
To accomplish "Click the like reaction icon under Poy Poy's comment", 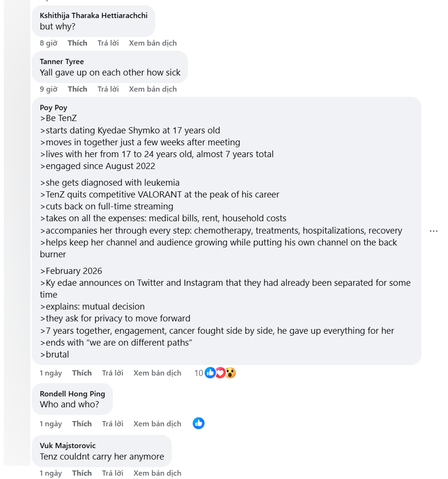I will (210, 373).
